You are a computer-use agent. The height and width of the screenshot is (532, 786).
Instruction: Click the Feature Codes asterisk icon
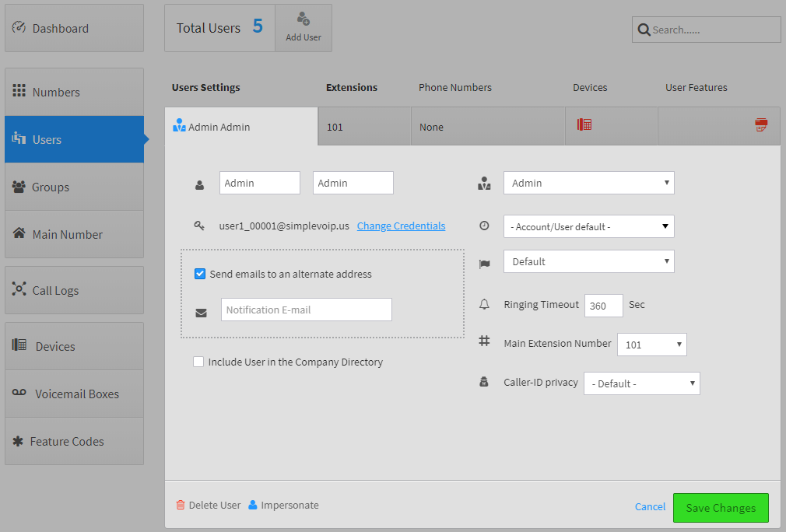tap(18, 441)
